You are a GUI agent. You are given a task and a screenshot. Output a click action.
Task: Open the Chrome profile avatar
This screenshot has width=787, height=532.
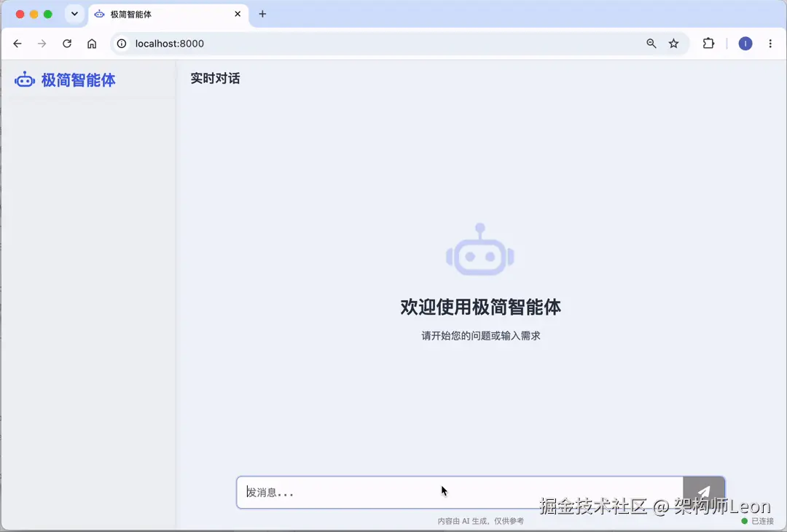(x=745, y=44)
